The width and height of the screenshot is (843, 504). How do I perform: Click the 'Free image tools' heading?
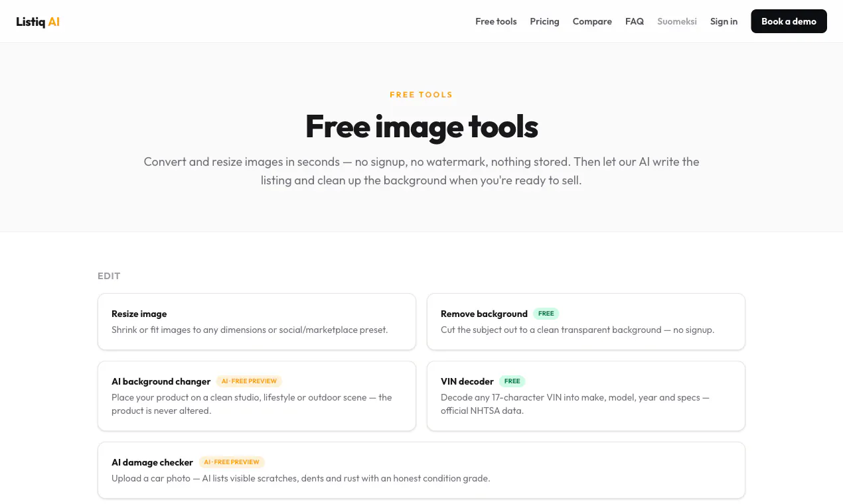click(421, 126)
